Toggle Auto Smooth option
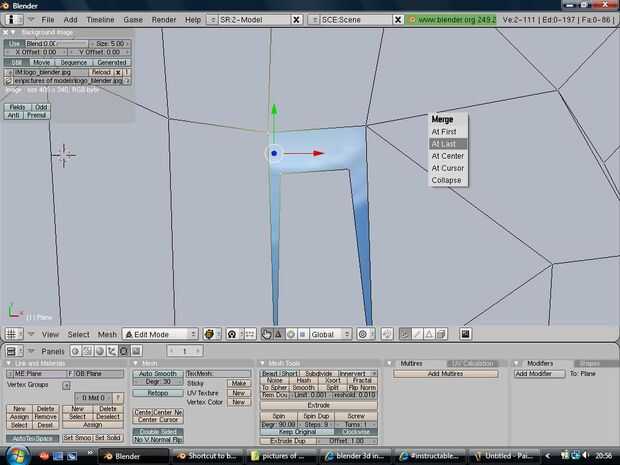The image size is (620, 465). tap(158, 374)
